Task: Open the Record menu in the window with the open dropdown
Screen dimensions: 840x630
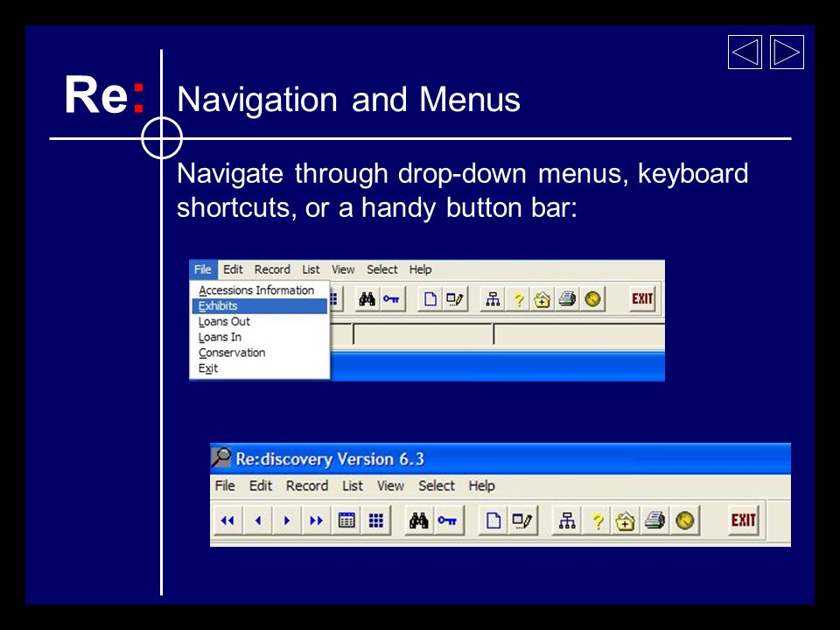Action: click(x=272, y=269)
